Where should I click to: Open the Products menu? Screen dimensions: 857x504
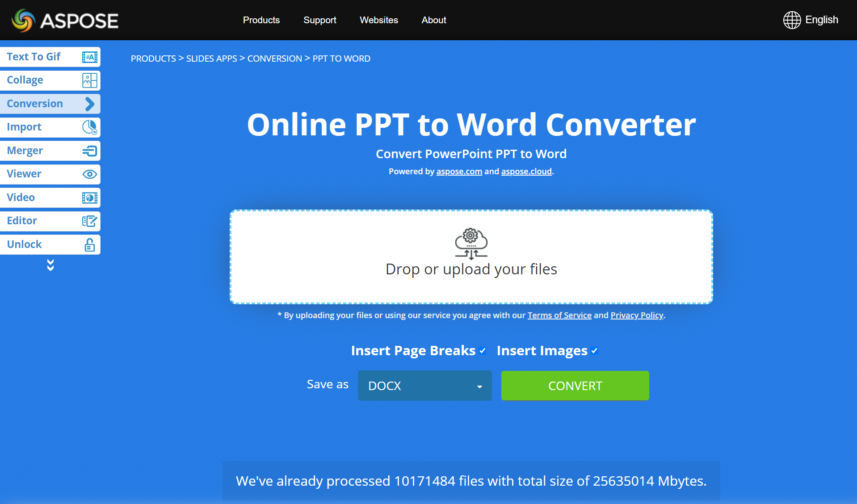click(261, 20)
